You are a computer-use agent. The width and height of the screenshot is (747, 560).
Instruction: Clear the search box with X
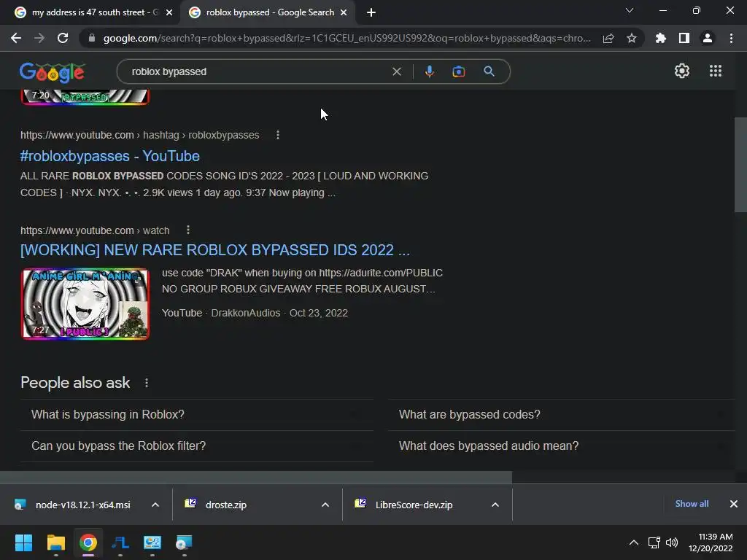pos(396,71)
